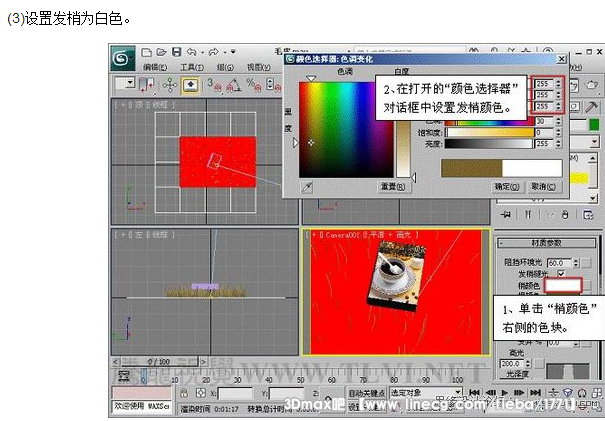Screen dimensions: 605x421
Task: Open the 编辑(E) menu
Action: click(155, 67)
